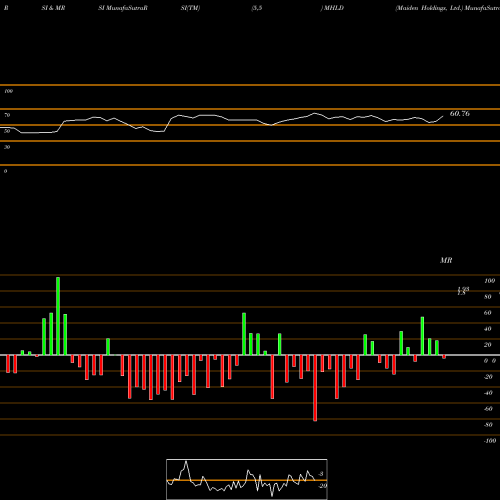Image resolution: width=500 pixels, height=500 pixels.
Task: Click the MHLD ticker symbol in header
Action: [x=333, y=8]
